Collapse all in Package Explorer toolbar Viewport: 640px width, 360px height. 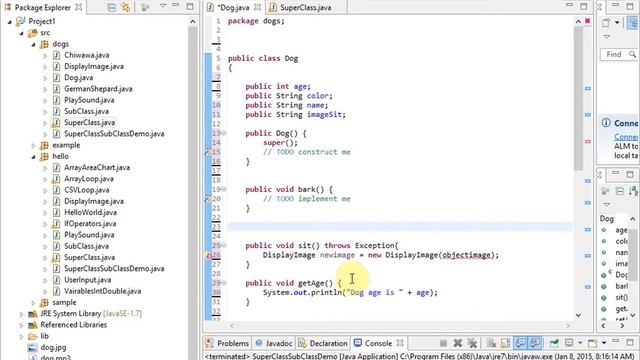tap(111, 7)
